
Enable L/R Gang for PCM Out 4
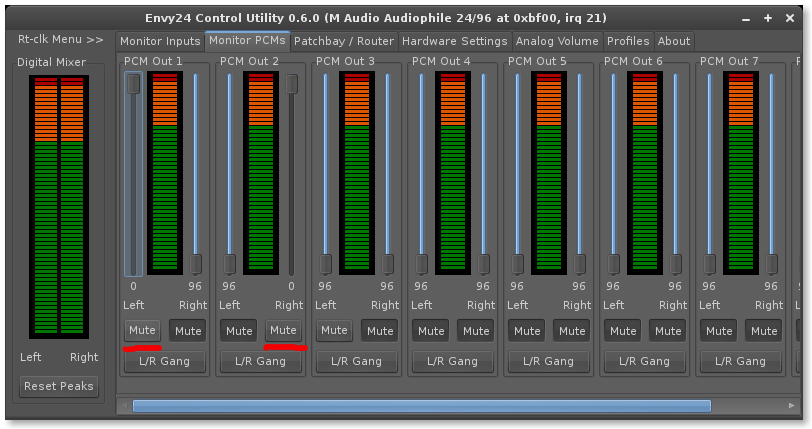pyautogui.click(x=453, y=361)
